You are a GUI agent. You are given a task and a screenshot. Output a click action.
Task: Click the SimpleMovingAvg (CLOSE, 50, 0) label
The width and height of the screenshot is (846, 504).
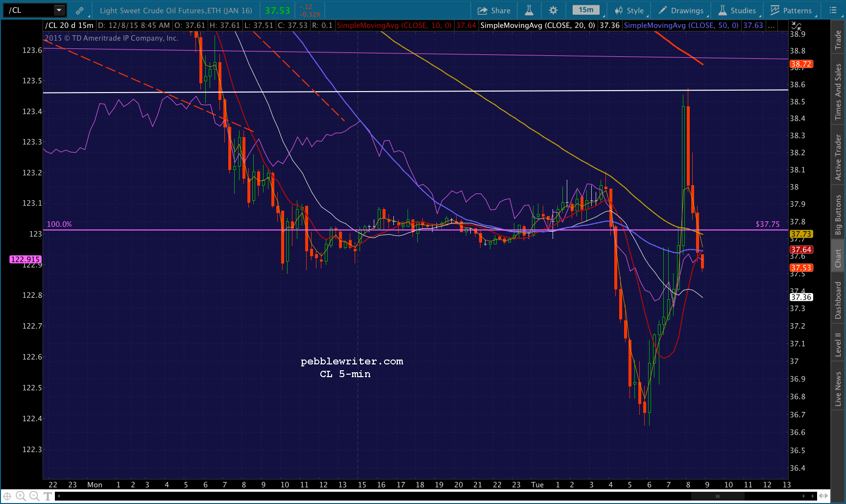(x=681, y=25)
